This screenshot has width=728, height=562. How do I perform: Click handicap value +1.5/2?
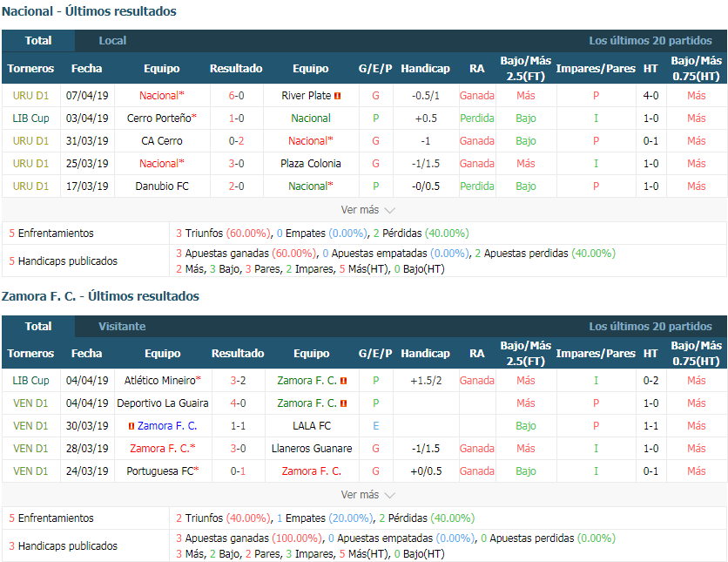(426, 381)
